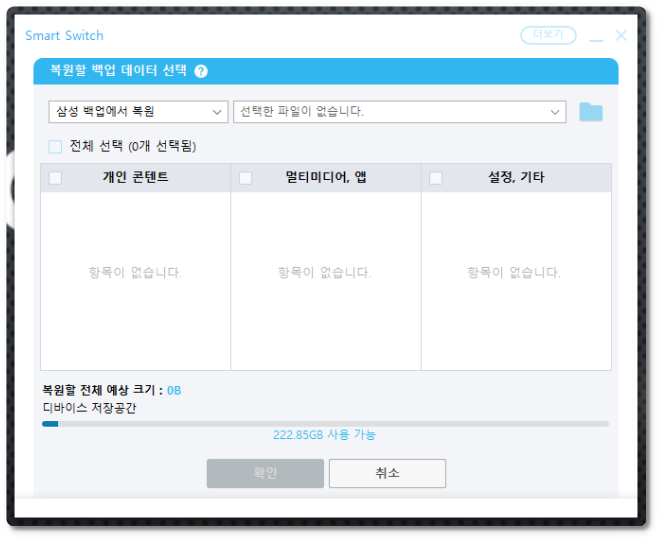This screenshot has width=660, height=540.
Task: Click the 디바이스 저장공간 label
Action: click(89, 408)
